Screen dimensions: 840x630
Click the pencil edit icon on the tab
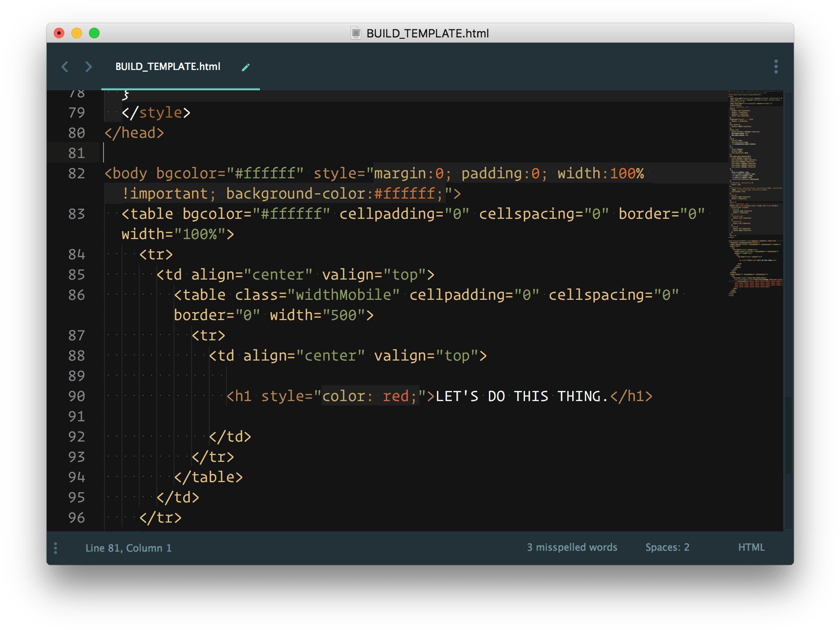246,67
